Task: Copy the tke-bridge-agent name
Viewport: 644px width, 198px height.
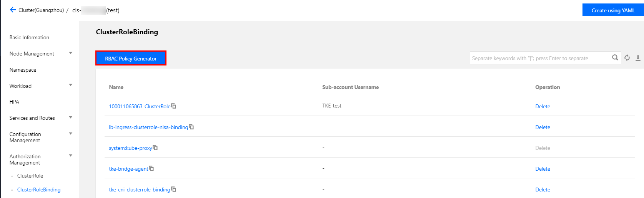Action: [151, 168]
